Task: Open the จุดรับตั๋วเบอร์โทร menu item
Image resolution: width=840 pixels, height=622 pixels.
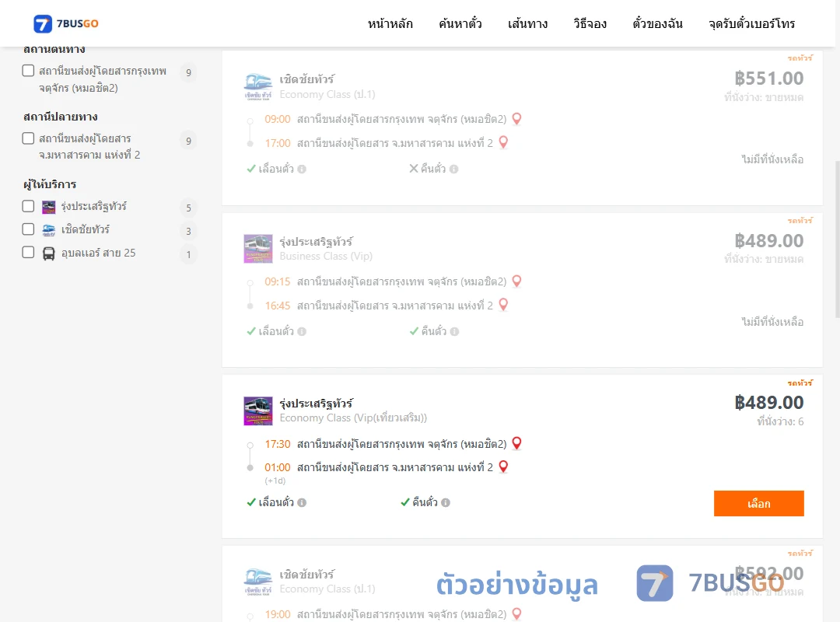Action: click(x=751, y=23)
